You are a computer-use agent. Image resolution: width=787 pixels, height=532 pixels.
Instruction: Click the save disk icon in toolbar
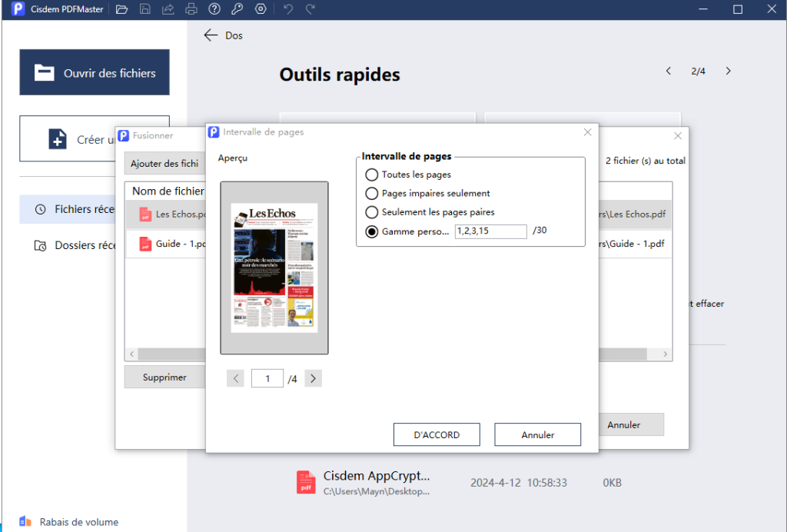point(145,9)
